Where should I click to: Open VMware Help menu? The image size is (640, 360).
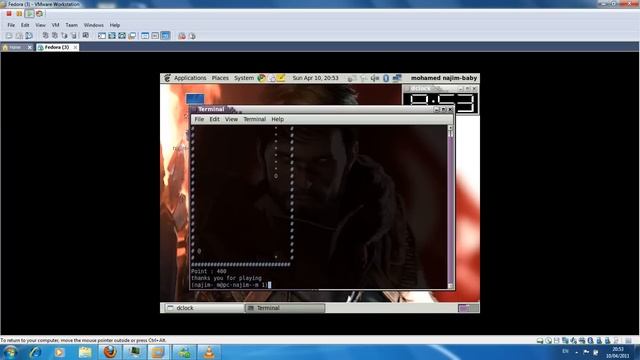(115, 25)
